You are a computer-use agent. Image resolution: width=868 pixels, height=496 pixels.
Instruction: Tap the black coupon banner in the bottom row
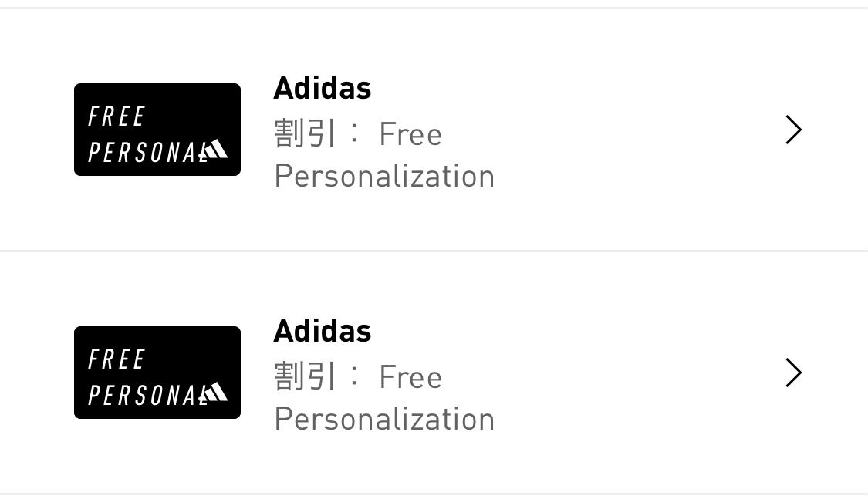157,373
